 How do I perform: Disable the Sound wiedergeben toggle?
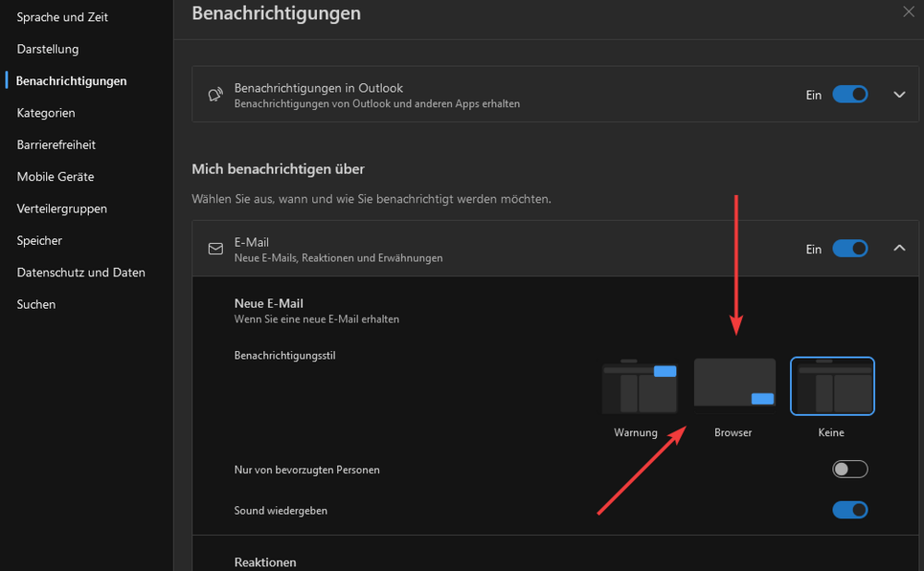(849, 510)
